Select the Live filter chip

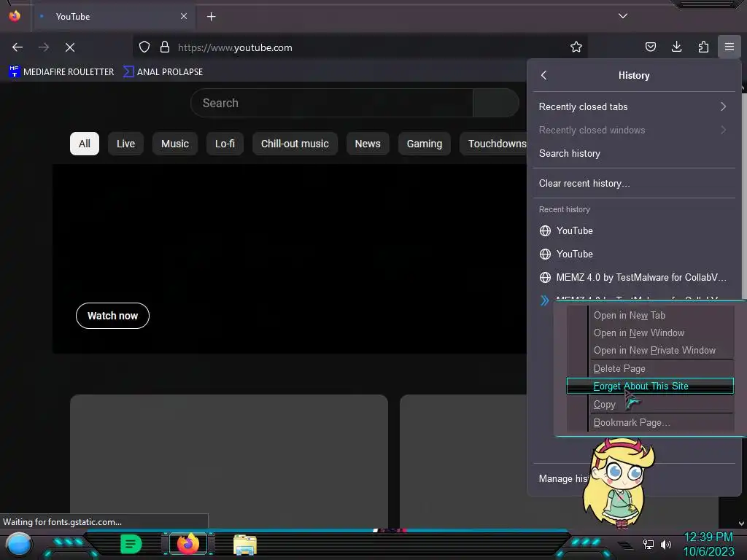coord(125,144)
